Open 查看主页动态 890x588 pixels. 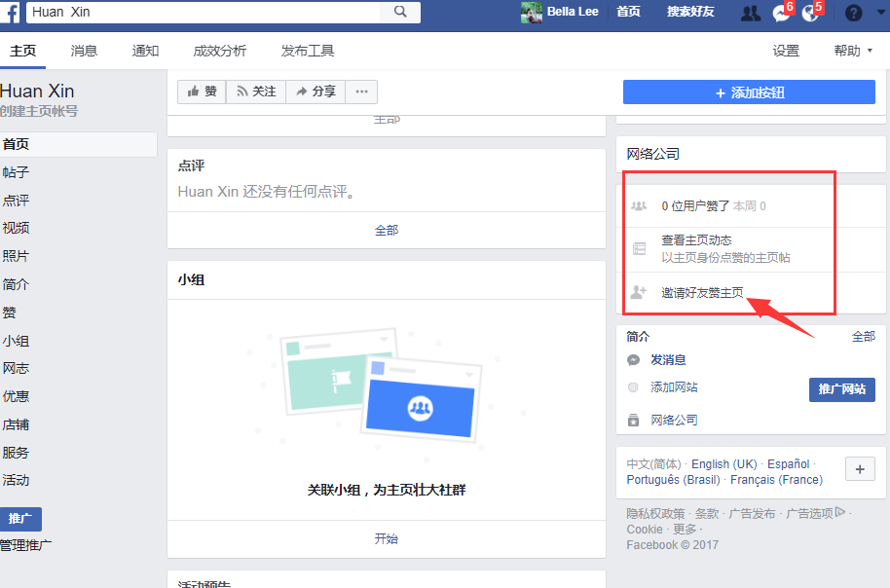tap(696, 240)
